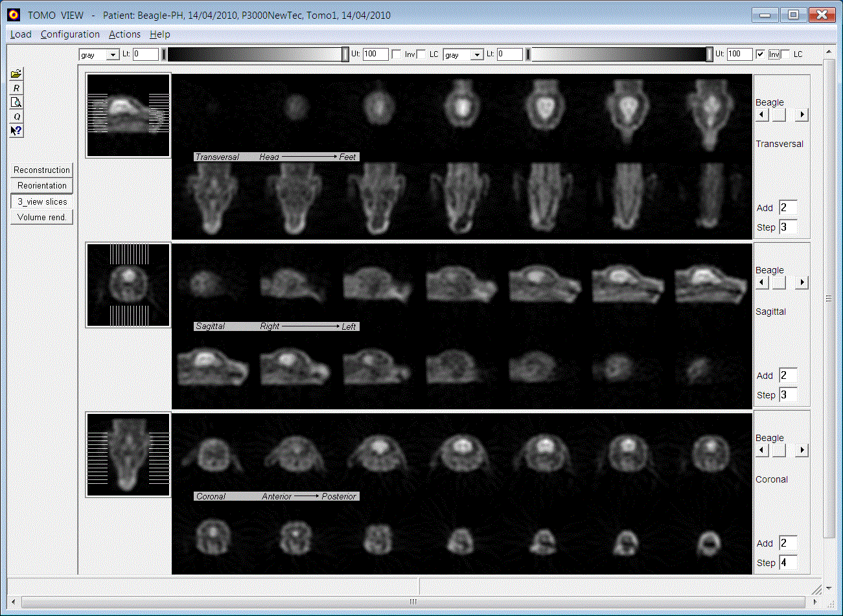The height and width of the screenshot is (616, 843).
Task: Click the upper threshold handle of the left colorbar
Action: pos(345,54)
